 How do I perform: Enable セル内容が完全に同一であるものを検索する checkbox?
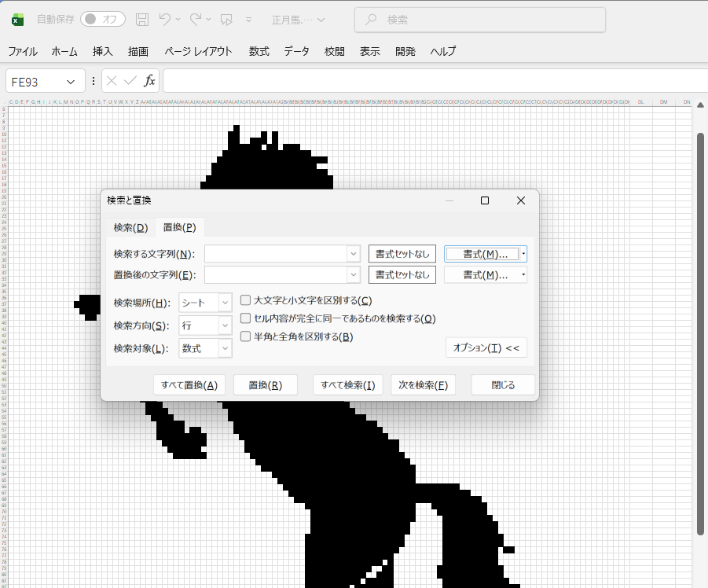point(246,318)
